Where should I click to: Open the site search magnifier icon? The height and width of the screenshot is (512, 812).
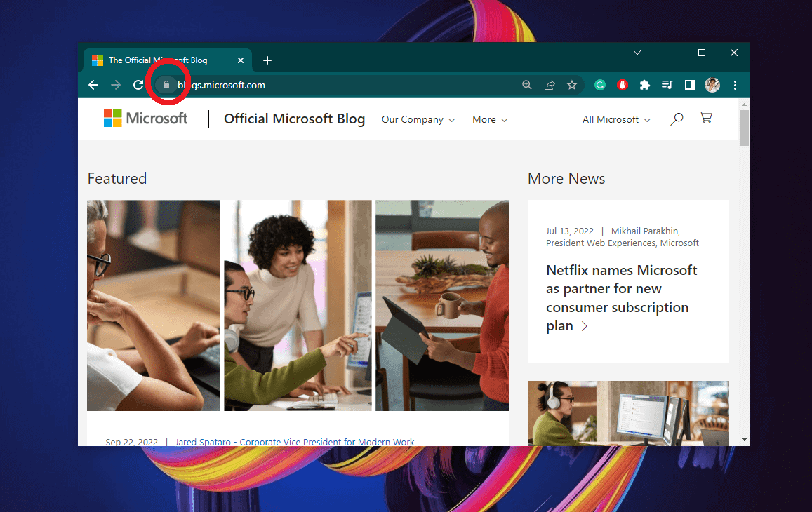677,119
